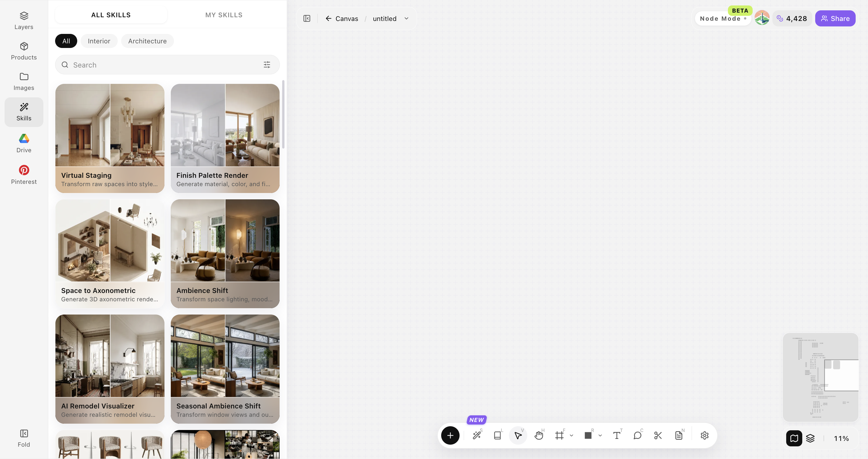Select the hand pan tool
The width and height of the screenshot is (868, 459).
coord(539,435)
